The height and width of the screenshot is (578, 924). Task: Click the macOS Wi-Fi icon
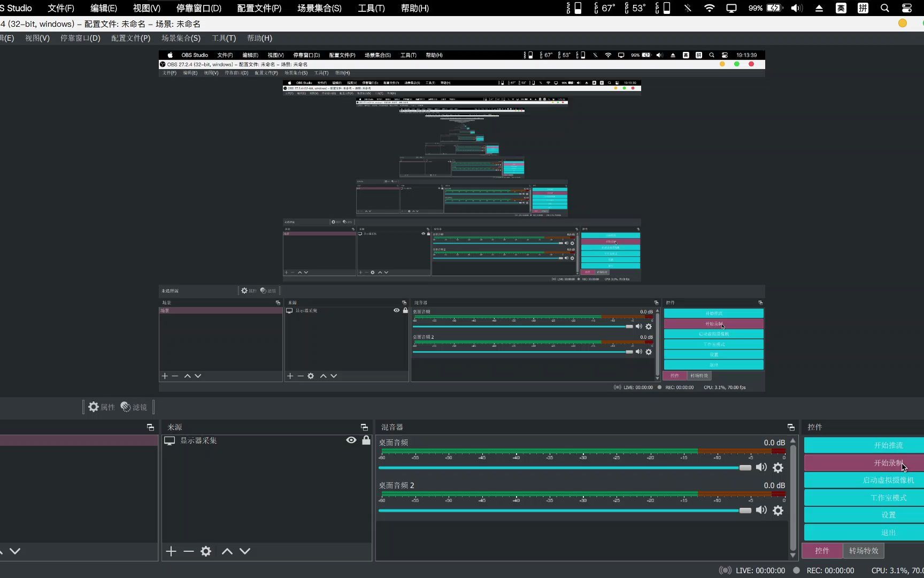[709, 8]
